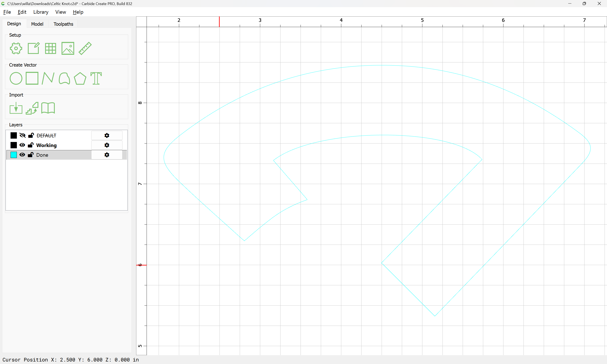Click the edit notes icon in Setup
This screenshot has height=364, width=607.
33,48
